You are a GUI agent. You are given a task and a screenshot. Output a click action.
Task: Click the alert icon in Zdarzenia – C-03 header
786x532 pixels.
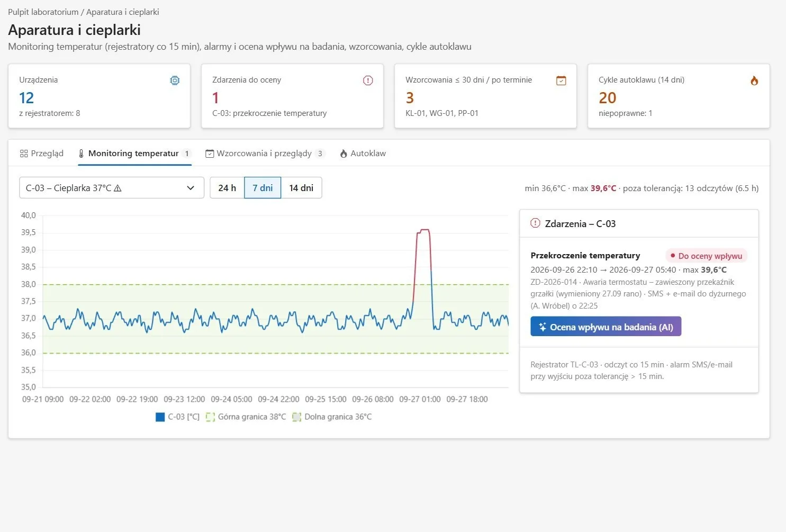coord(536,223)
